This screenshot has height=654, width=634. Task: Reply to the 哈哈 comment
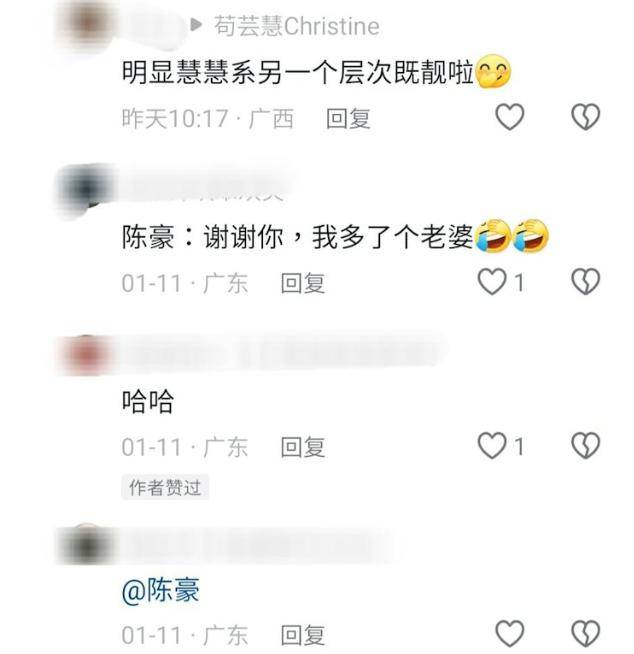point(303,447)
